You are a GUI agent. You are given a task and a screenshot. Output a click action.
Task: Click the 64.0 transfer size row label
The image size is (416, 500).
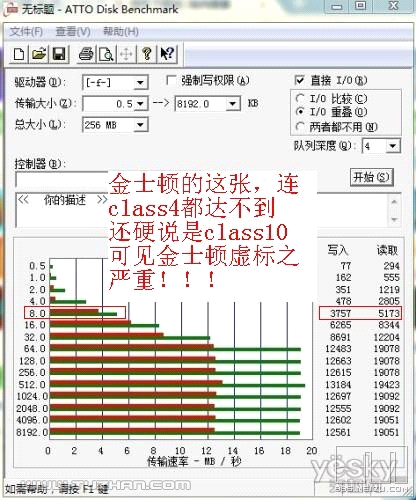click(x=35, y=349)
